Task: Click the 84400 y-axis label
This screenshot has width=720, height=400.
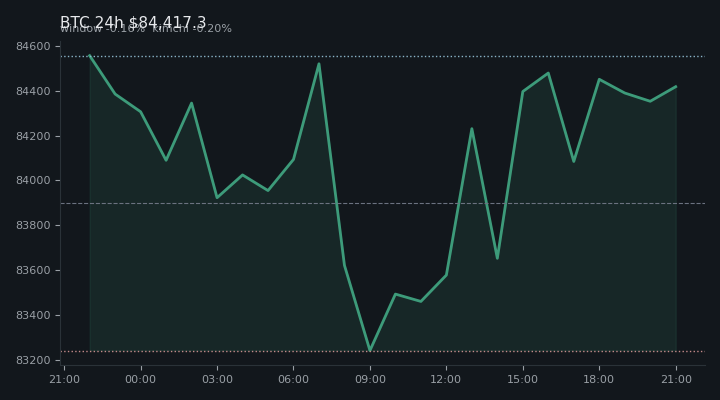Action: 33,91
